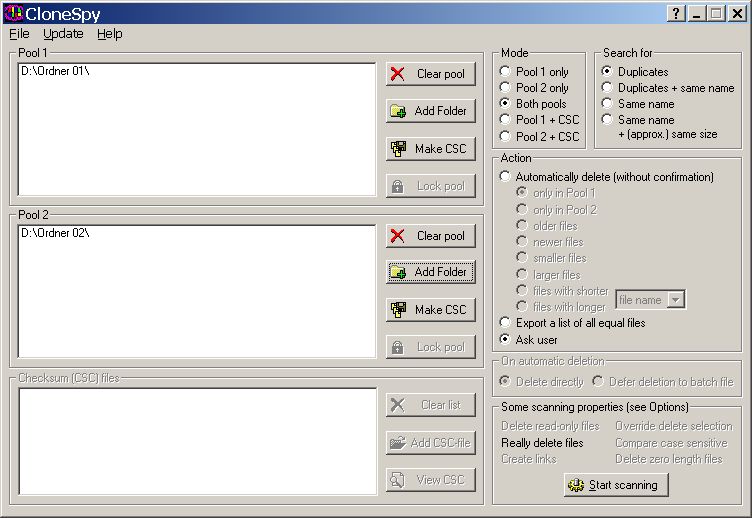Select D:\Ordner 01\ entry in Pool 1
The height and width of the screenshot is (518, 752).
click(x=55, y=71)
